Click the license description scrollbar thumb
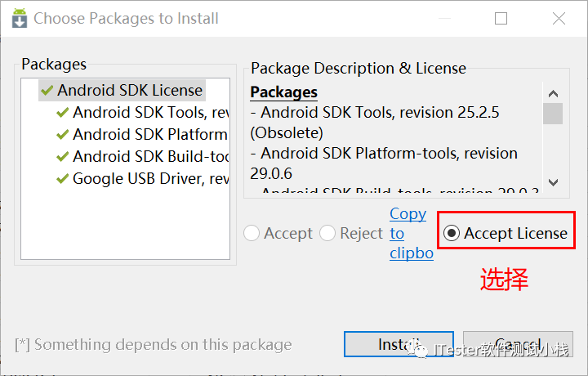Image resolution: width=588 pixels, height=376 pixels. [x=553, y=114]
